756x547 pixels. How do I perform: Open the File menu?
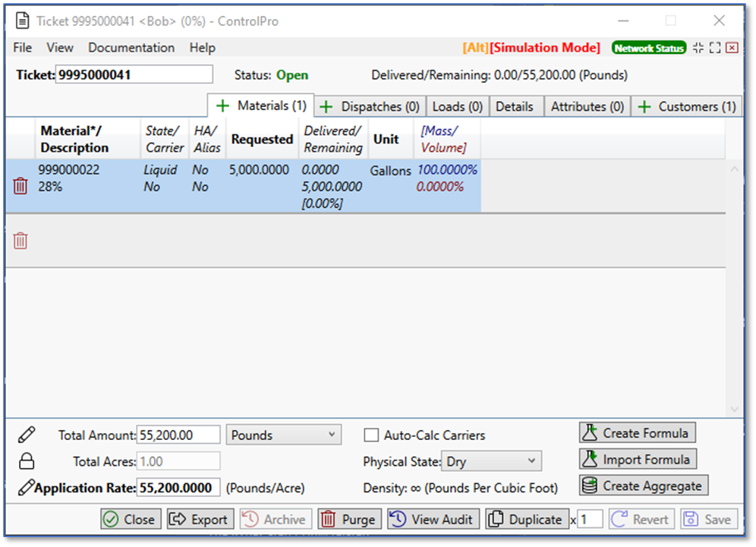[23, 48]
